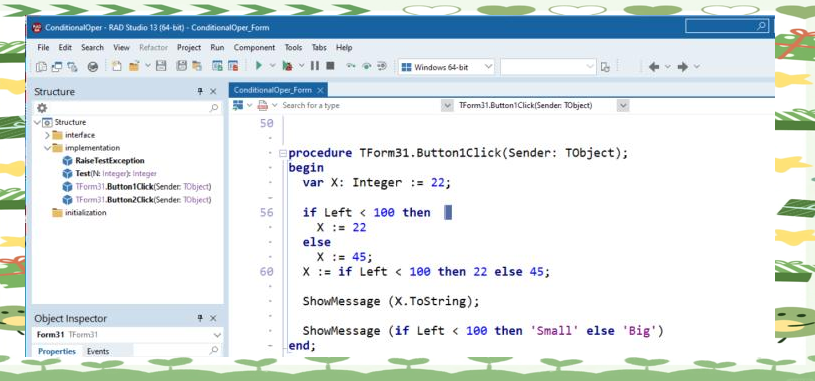Viewport: 815px width, 381px height.
Task: Collapse the implementation folder node
Action: pyautogui.click(x=47, y=148)
